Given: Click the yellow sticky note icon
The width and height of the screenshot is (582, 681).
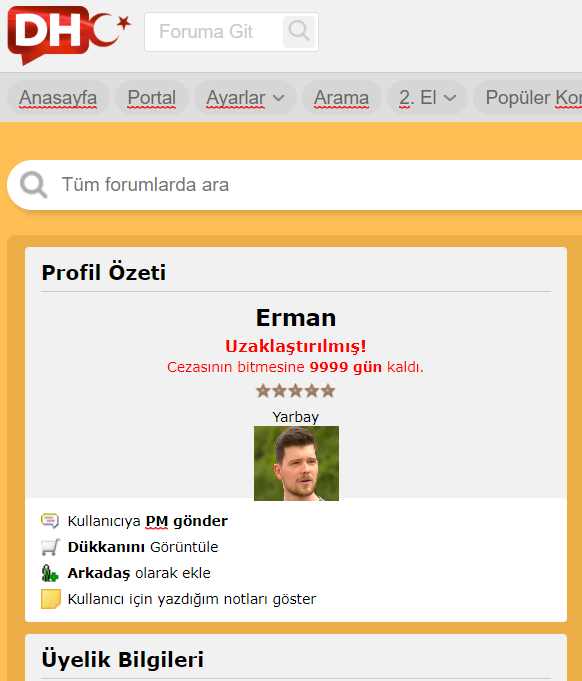Looking at the screenshot, I should [x=50, y=599].
